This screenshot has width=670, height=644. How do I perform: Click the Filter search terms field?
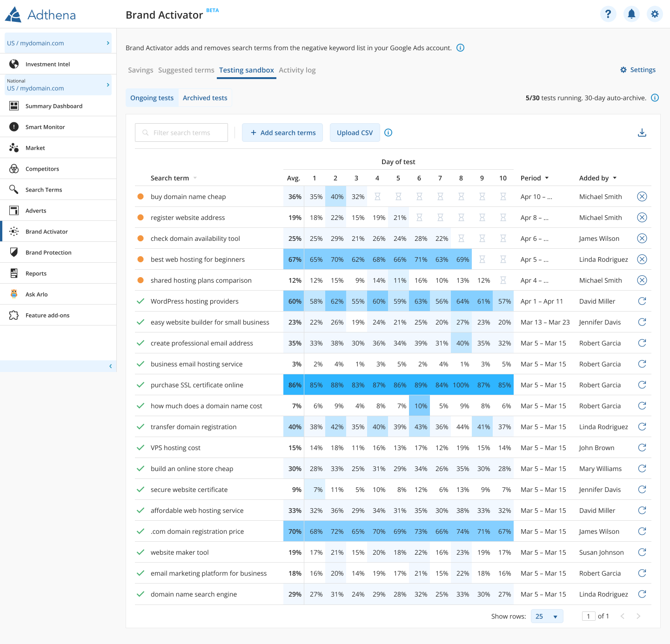tap(181, 133)
